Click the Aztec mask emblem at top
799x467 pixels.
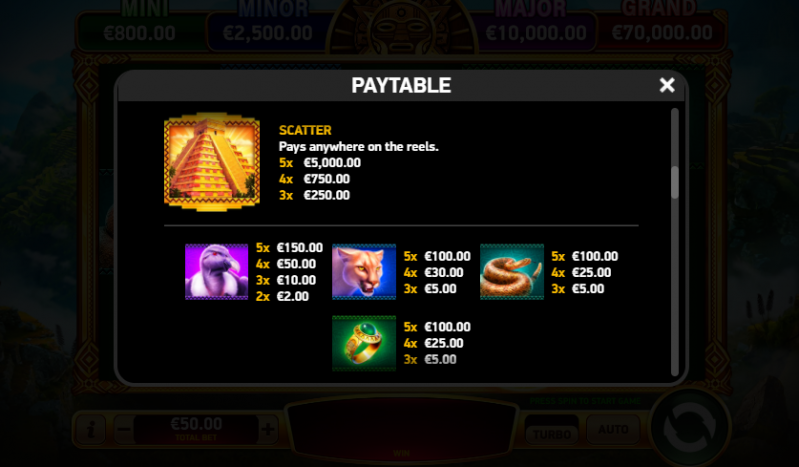tap(402, 27)
